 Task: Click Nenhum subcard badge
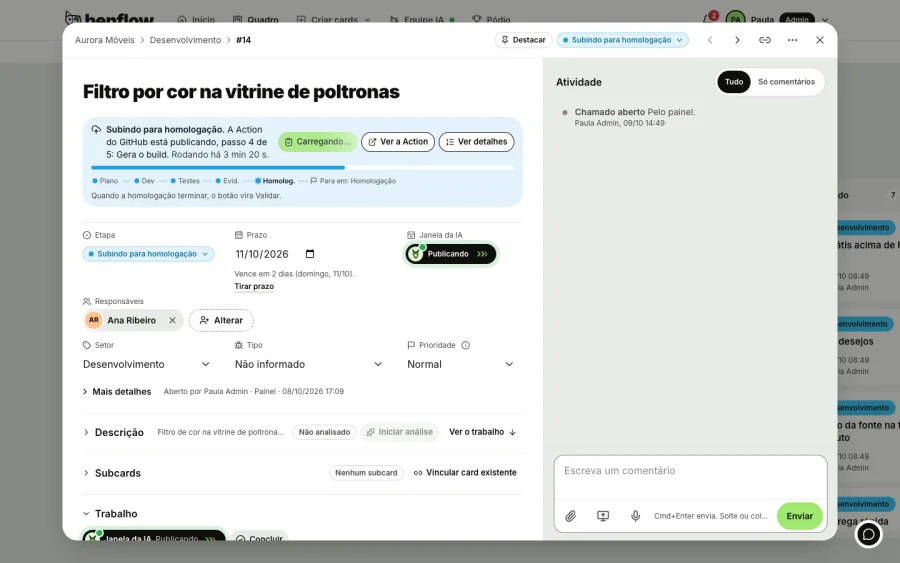(x=366, y=473)
